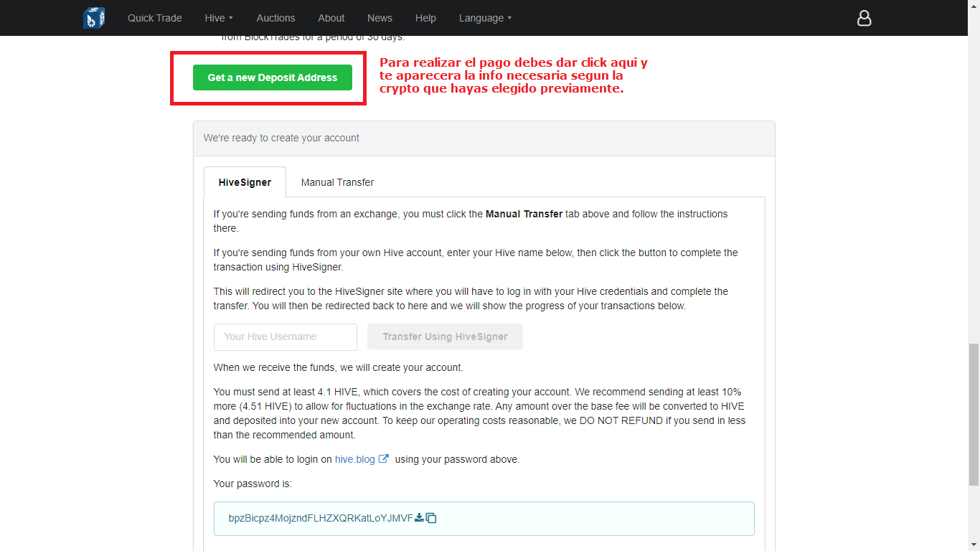
Task: Expand the Hive dropdown menu
Action: pos(219,18)
